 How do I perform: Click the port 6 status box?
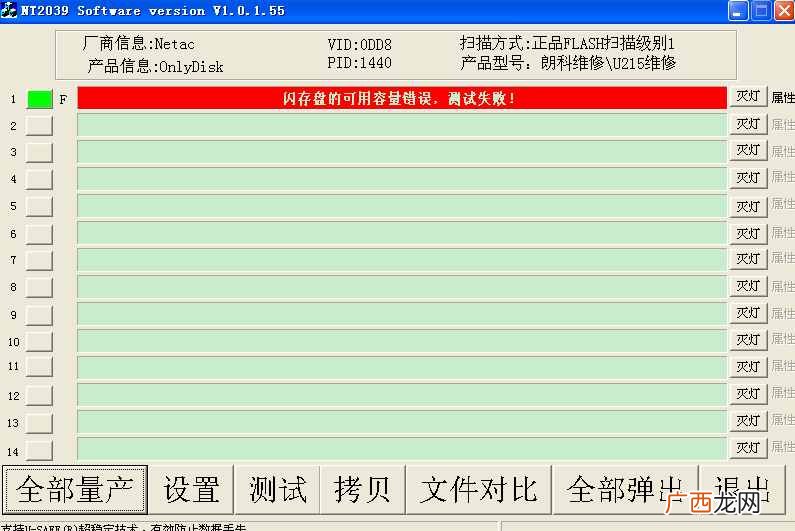click(x=40, y=234)
